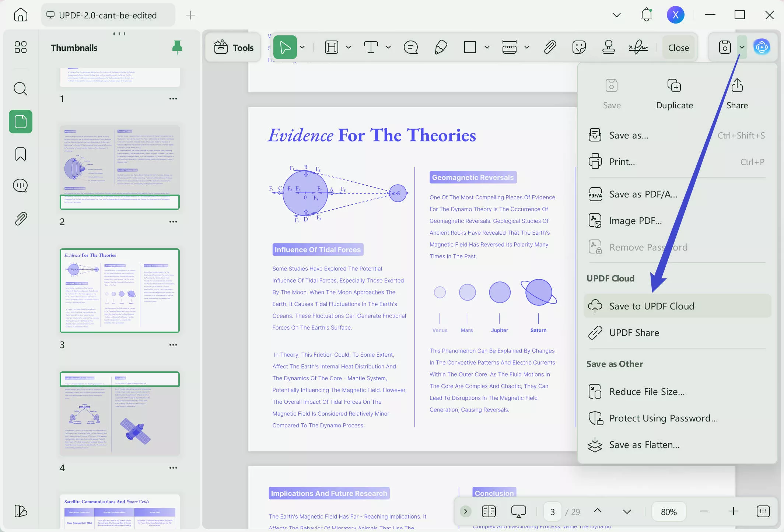Viewport: 784px width, 532px height.
Task: Collapse the bottom page navigation bar
Action: [x=465, y=511]
